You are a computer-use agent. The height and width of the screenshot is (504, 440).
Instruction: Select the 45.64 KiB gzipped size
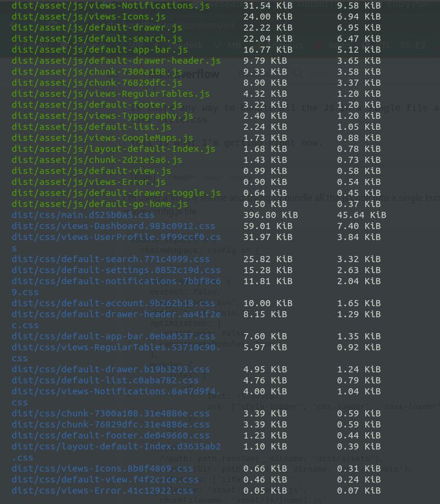pyautogui.click(x=362, y=215)
